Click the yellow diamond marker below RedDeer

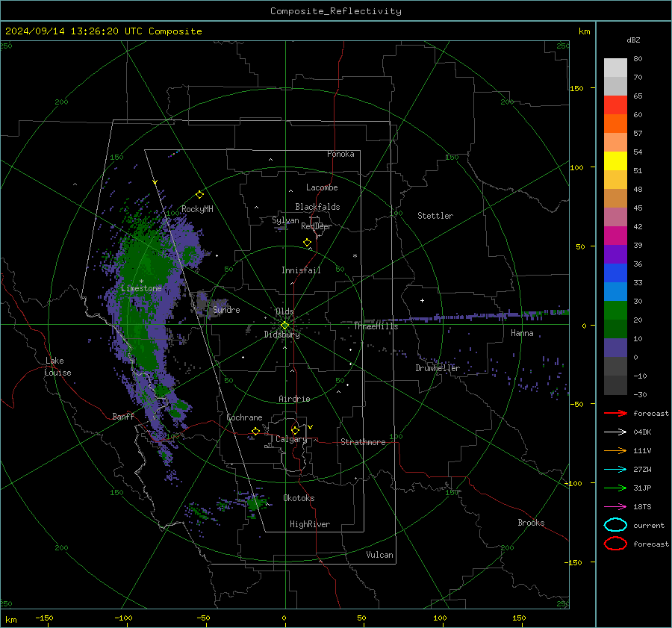(x=307, y=243)
